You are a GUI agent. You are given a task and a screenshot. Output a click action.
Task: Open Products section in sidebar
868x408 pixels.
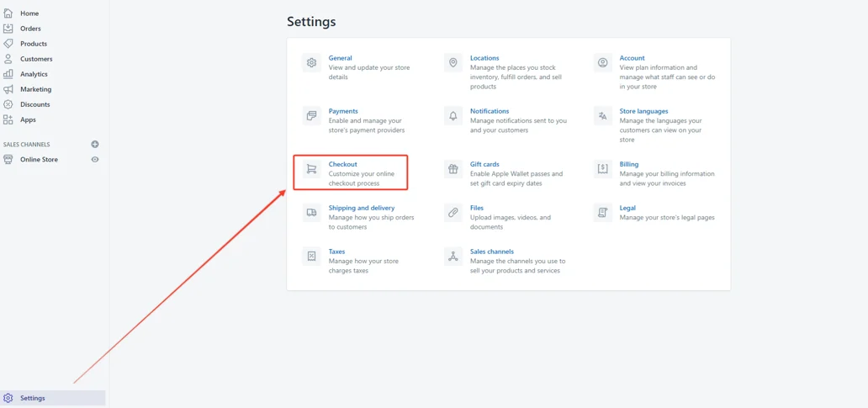pyautogui.click(x=34, y=44)
